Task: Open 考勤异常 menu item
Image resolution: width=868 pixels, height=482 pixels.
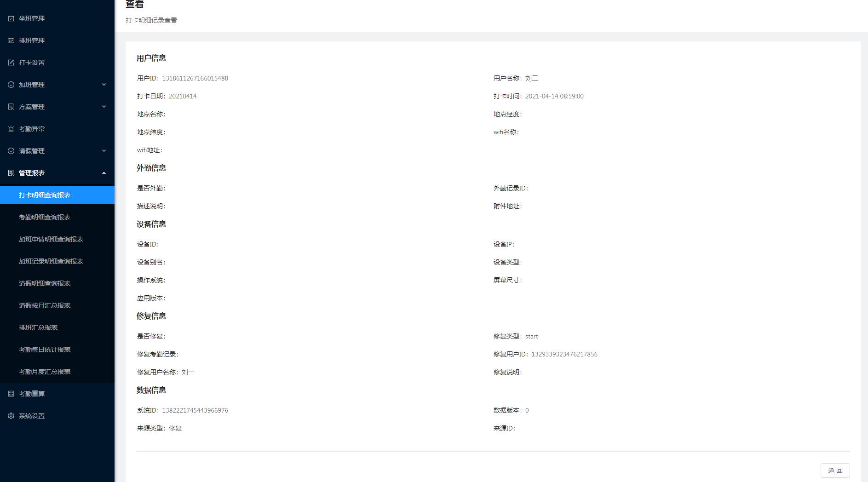Action: point(57,129)
